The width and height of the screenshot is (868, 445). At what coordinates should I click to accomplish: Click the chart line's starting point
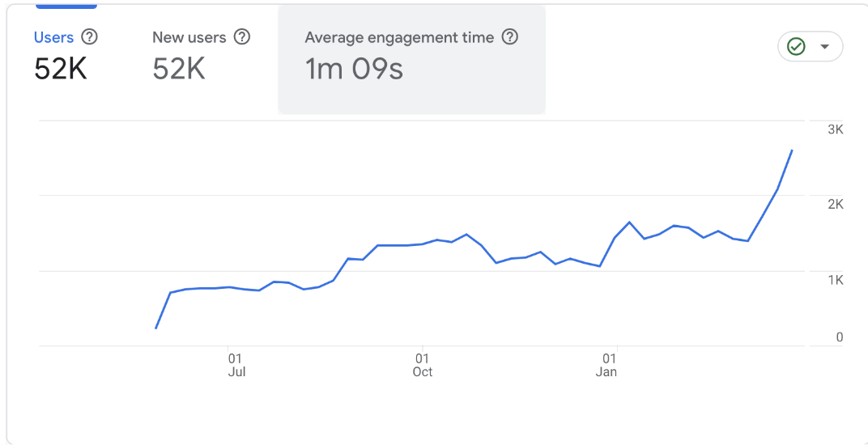pos(156,328)
